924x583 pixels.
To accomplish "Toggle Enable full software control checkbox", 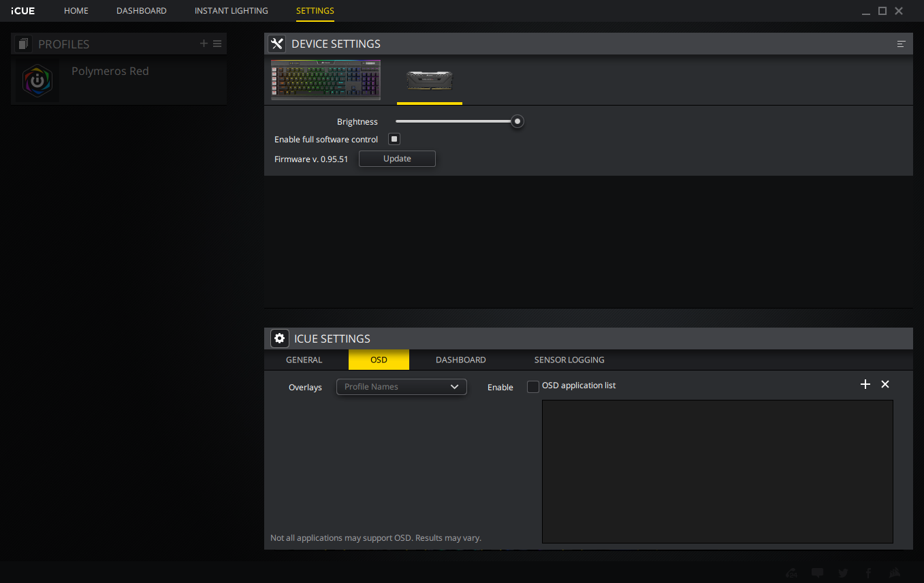I will tap(394, 139).
